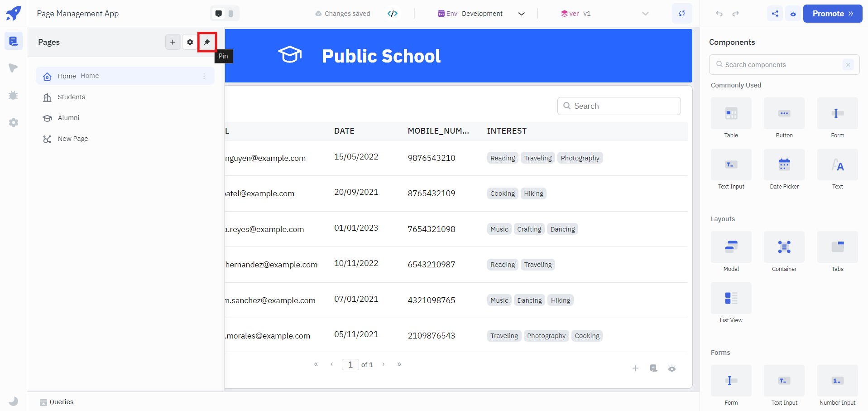Click the graduation cap icon in header
This screenshot has height=411, width=868.
point(290,55)
